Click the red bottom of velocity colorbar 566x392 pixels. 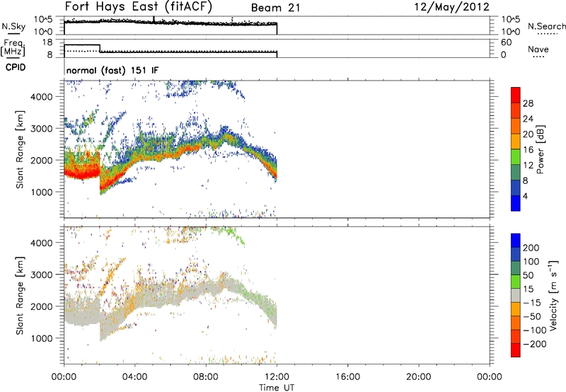coord(516,350)
